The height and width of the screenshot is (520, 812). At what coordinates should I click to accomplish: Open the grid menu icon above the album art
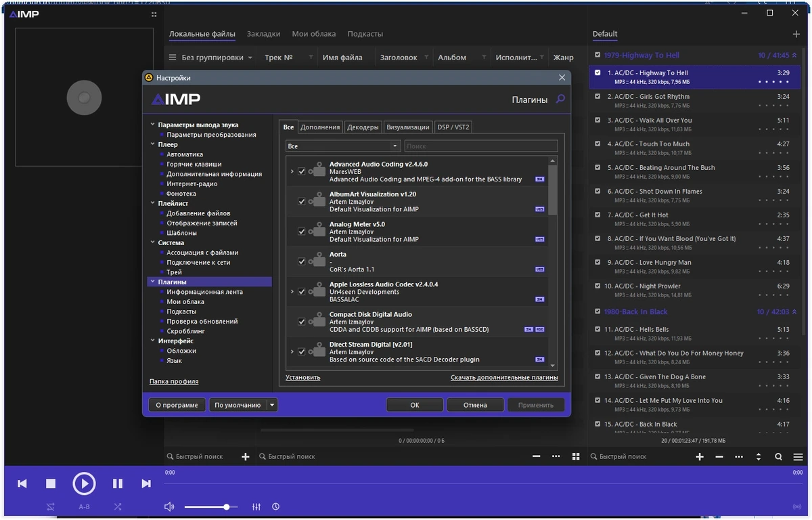(154, 14)
